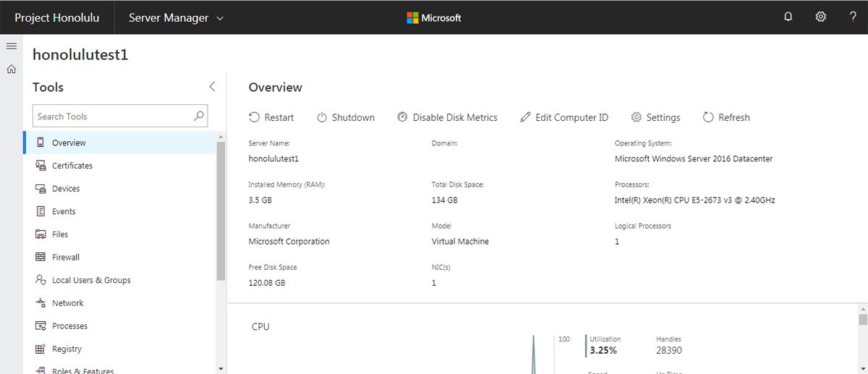Image resolution: width=868 pixels, height=374 pixels.
Task: Click the Firewall tool icon
Action: (41, 258)
